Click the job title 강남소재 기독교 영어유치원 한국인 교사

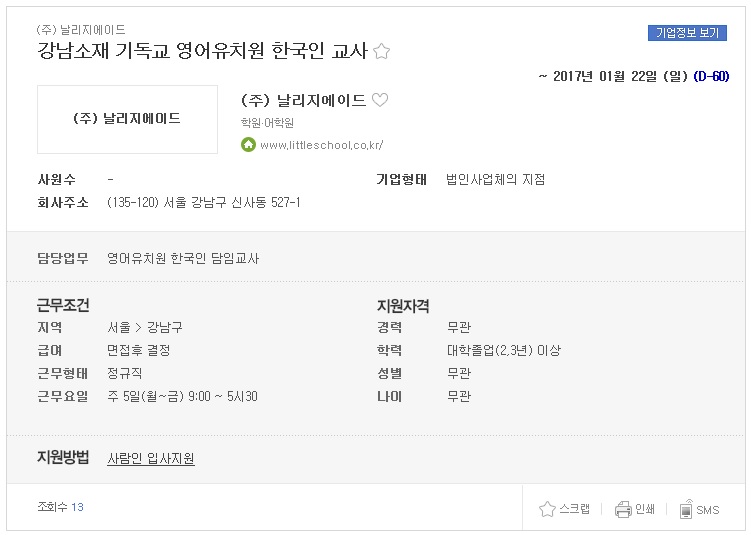click(x=203, y=50)
